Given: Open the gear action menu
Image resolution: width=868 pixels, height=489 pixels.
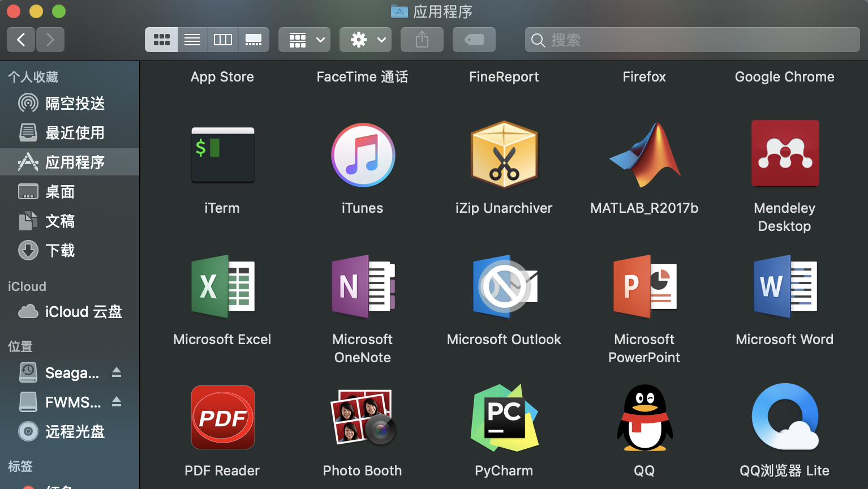Looking at the screenshot, I should [x=366, y=40].
